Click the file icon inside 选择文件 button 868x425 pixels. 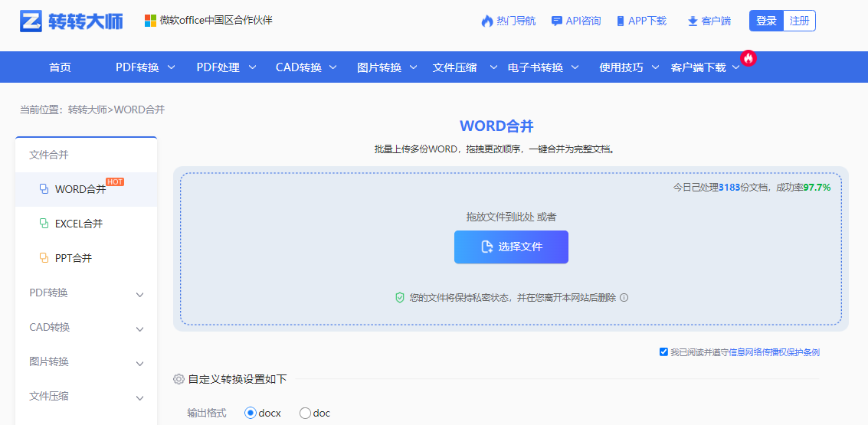(487, 247)
